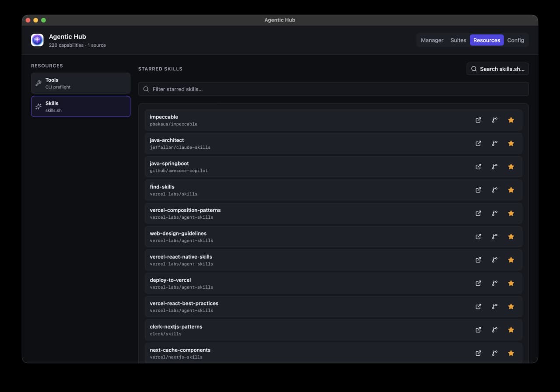Open external link for deploy-to-vercel
The width and height of the screenshot is (560, 392).
(478, 283)
